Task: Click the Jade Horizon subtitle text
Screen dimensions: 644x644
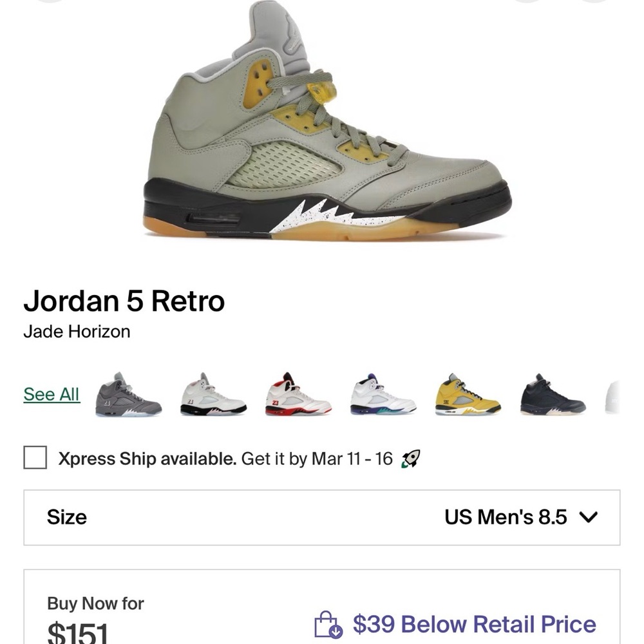Action: click(x=77, y=332)
